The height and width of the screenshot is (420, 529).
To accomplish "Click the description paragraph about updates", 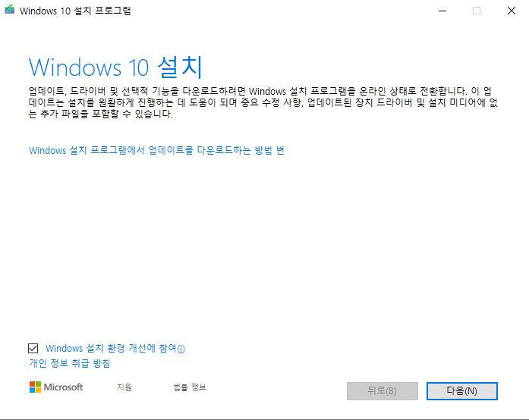I will [x=263, y=102].
